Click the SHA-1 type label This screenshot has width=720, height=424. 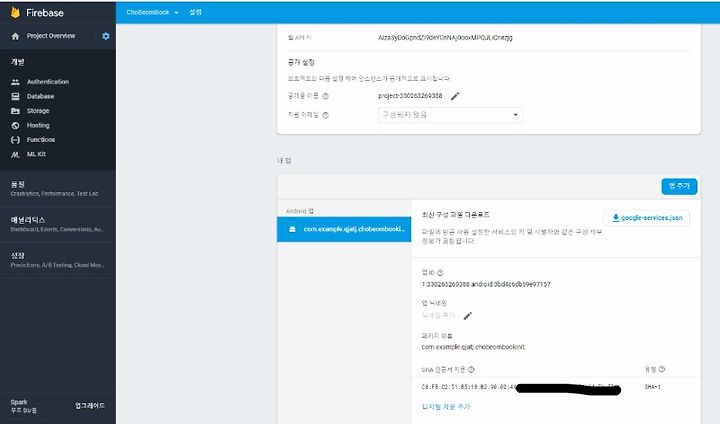click(652, 387)
